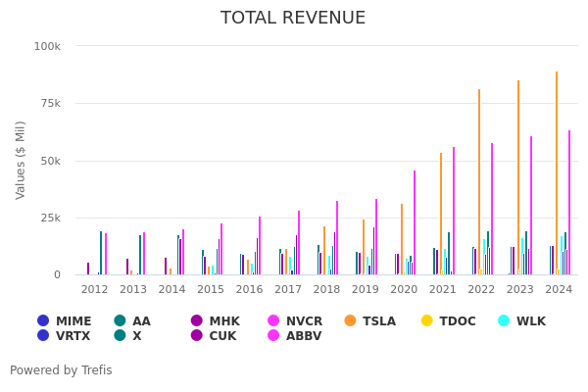Select the 2020 x-axis year label
The width and height of the screenshot is (588, 392).
point(404,289)
